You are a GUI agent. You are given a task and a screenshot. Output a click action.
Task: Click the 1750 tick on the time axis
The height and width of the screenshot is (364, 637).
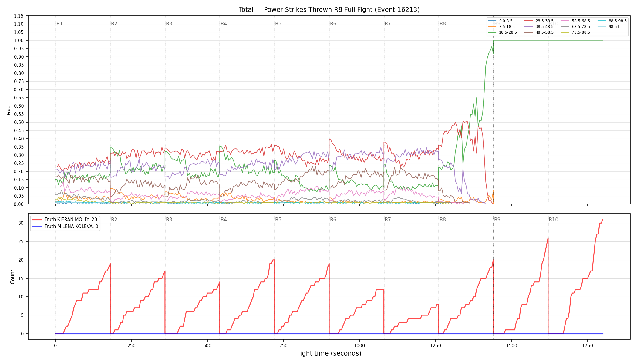(588, 345)
